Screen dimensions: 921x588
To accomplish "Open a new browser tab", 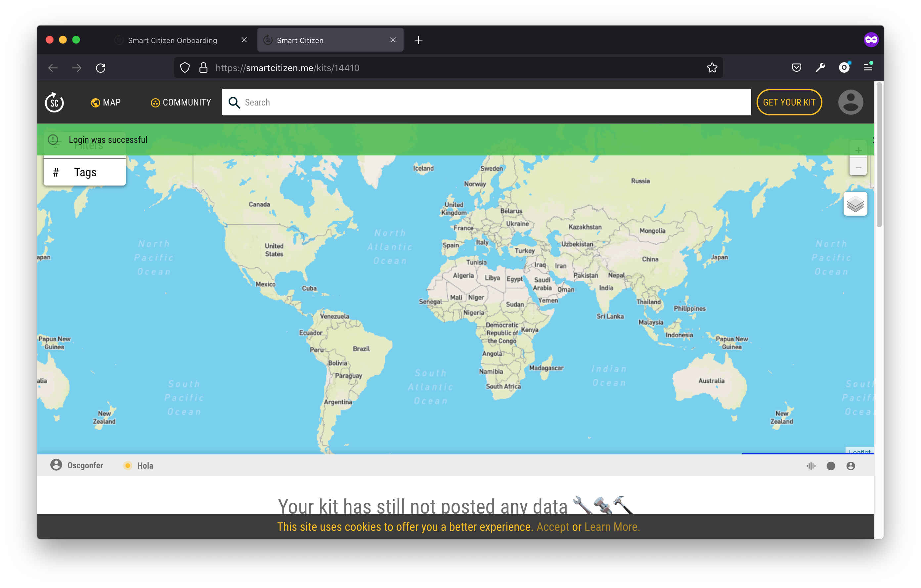I will point(418,40).
